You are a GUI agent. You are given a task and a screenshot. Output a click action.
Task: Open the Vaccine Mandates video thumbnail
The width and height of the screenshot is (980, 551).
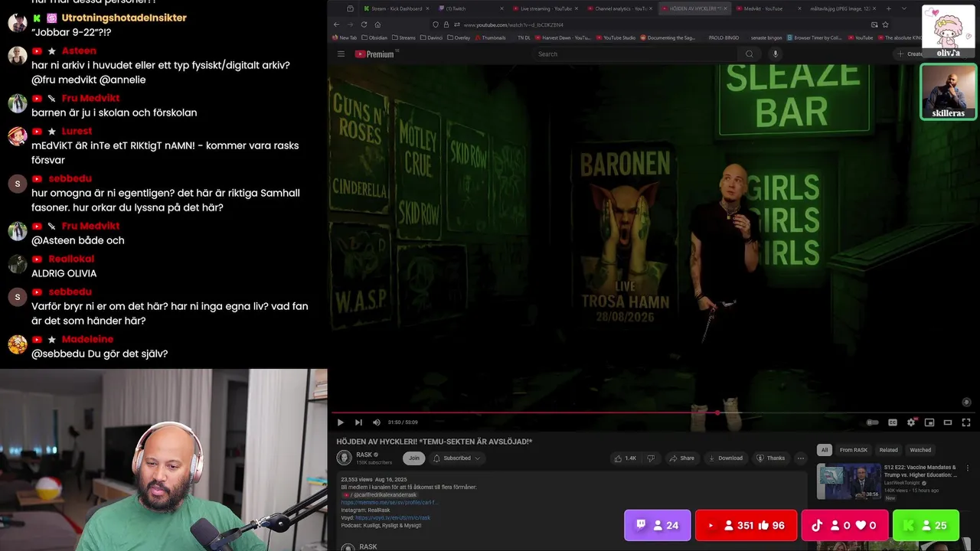click(x=848, y=481)
